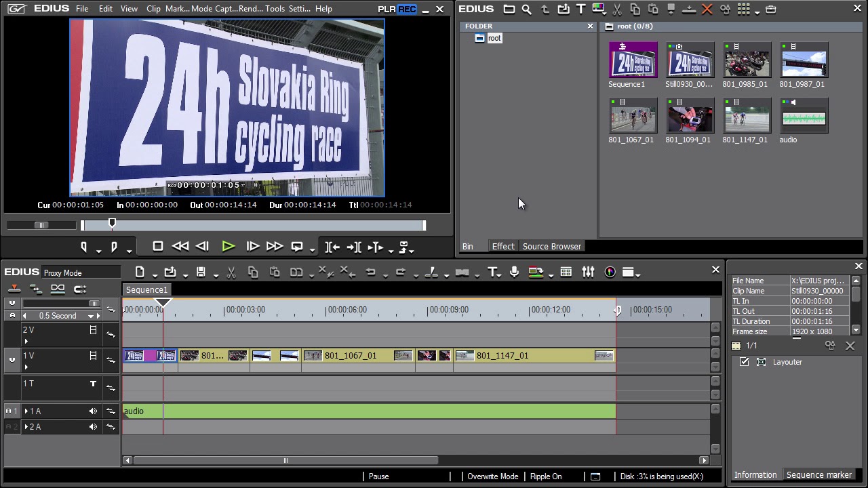Open the 0.5 Second time scale dropdown
The width and height of the screenshot is (868, 488).
click(x=90, y=317)
